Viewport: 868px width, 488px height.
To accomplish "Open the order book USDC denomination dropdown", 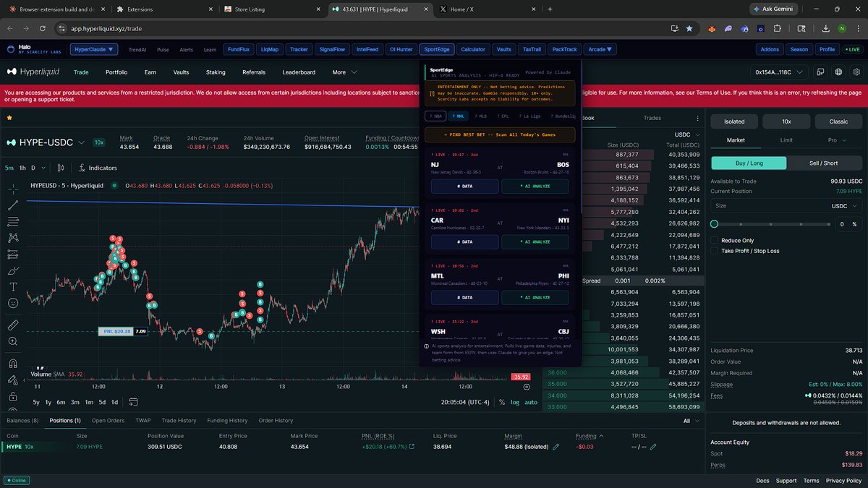I will [686, 134].
